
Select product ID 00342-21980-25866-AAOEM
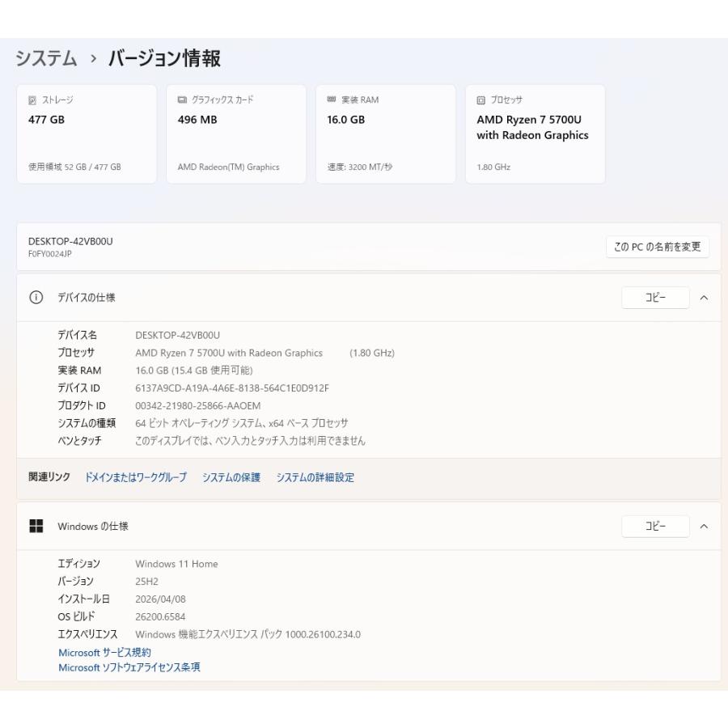tap(198, 406)
